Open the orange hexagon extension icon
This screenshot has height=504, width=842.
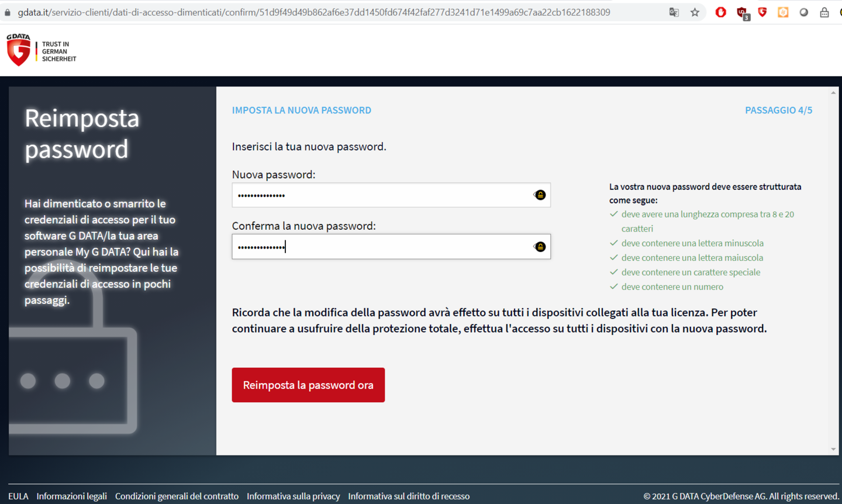tap(783, 12)
